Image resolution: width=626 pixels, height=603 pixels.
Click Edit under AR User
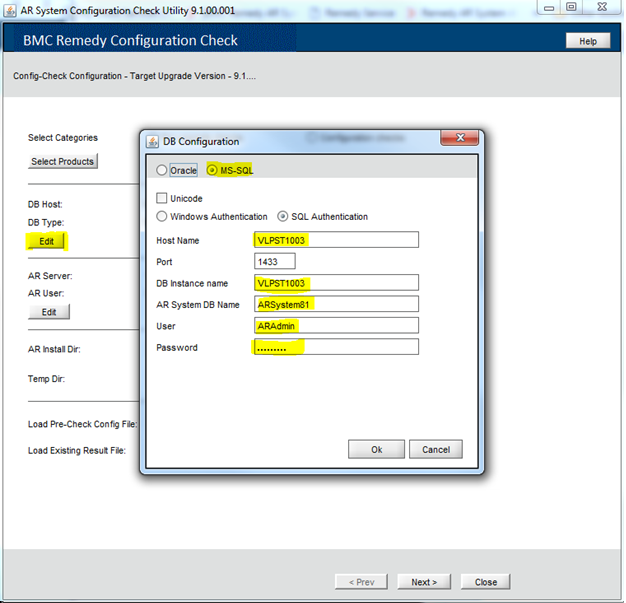(x=49, y=312)
